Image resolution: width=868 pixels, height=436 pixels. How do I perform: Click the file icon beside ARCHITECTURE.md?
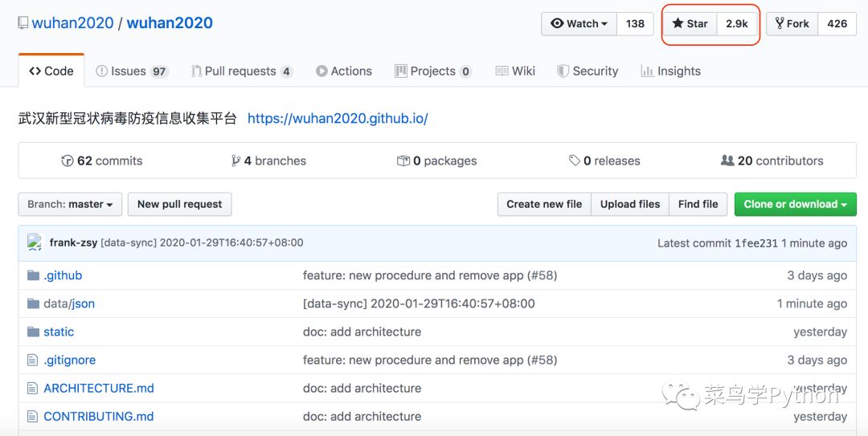(33, 389)
